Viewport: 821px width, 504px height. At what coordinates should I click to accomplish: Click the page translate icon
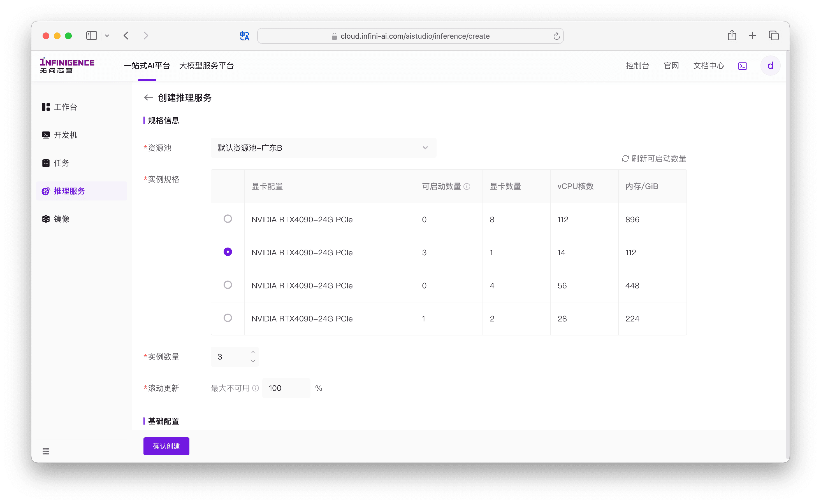[244, 36]
